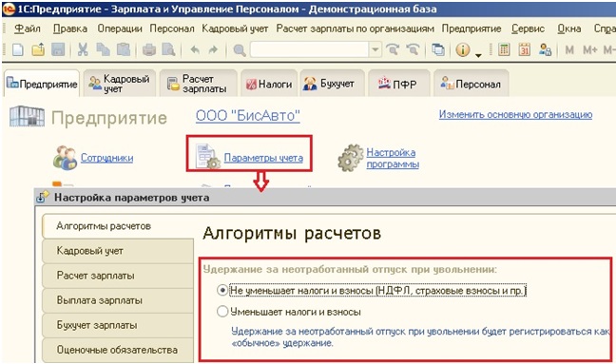Expand the arrow next to Help icon
The image size is (616, 364).
point(478,55)
